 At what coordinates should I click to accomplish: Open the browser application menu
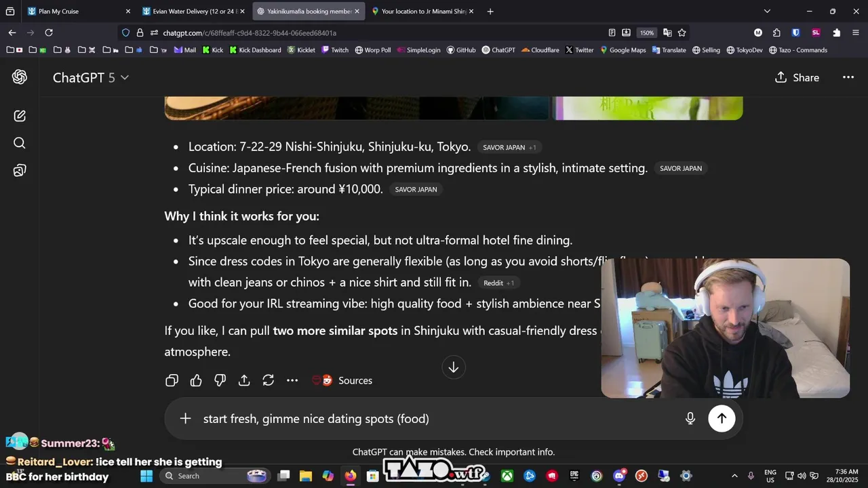click(x=854, y=33)
